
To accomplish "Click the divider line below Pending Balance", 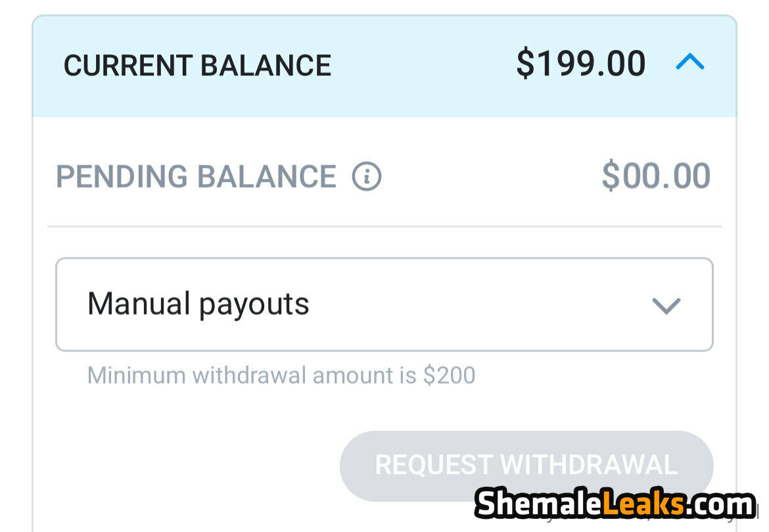I will click(384, 227).
